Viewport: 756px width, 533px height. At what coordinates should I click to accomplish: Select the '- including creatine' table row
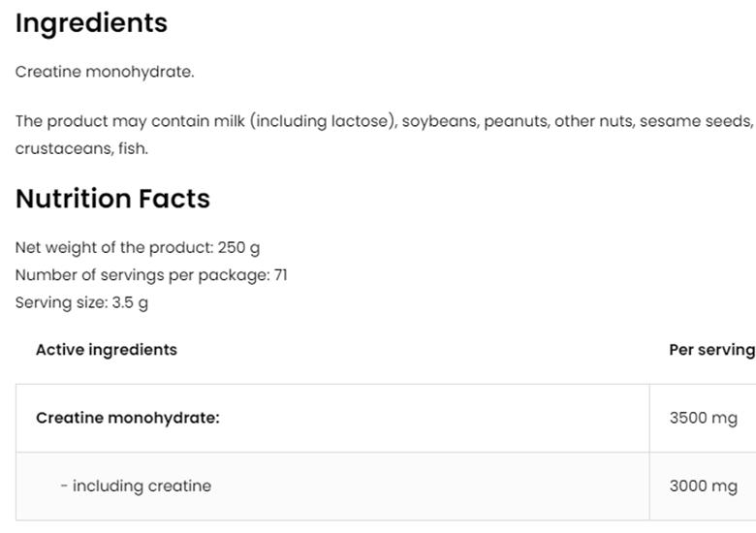point(136,486)
